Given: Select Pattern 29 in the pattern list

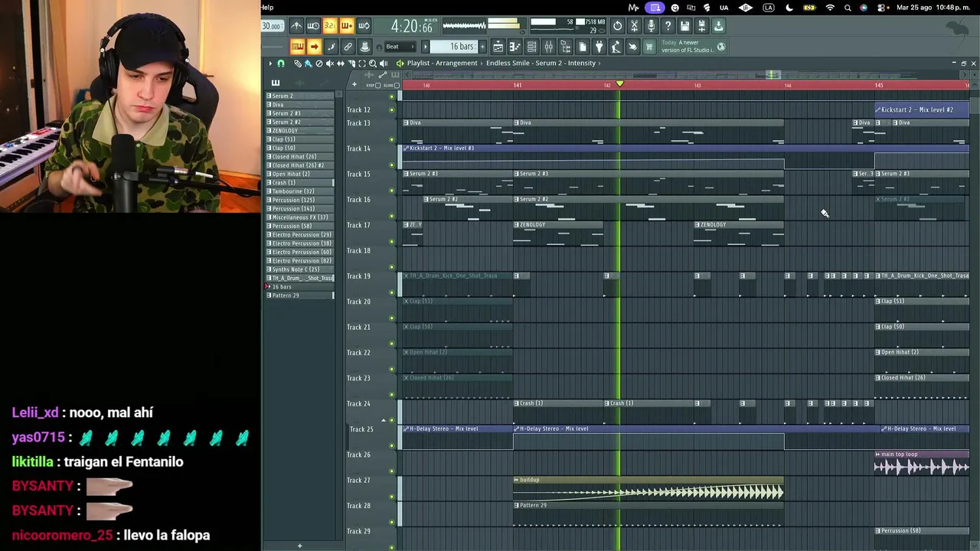Looking at the screenshot, I should (x=300, y=295).
